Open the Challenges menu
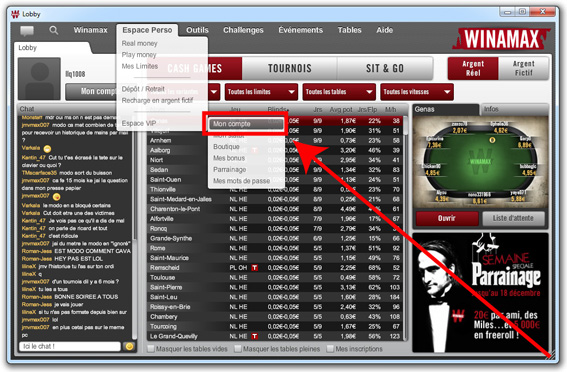The height and width of the screenshot is (372, 567). coord(243,30)
